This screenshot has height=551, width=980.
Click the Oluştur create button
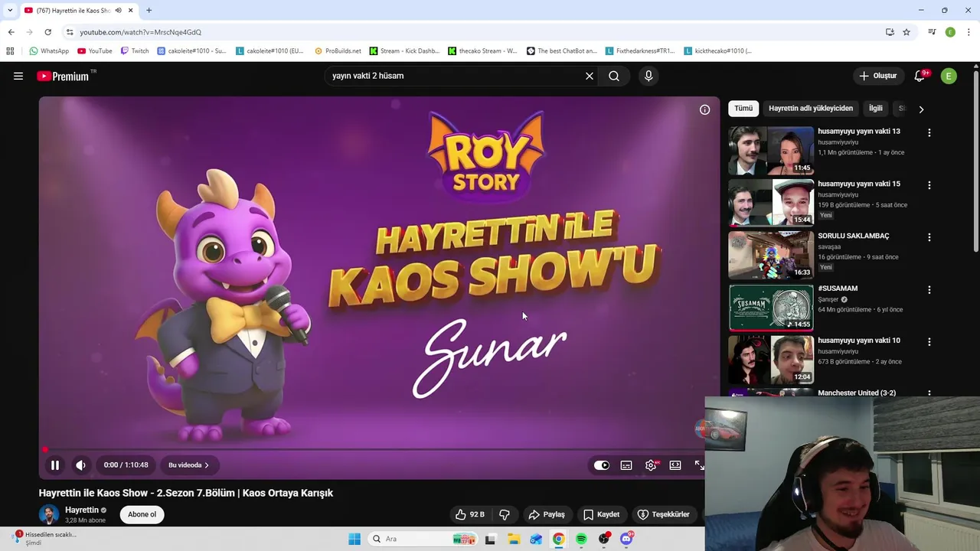tap(877, 76)
